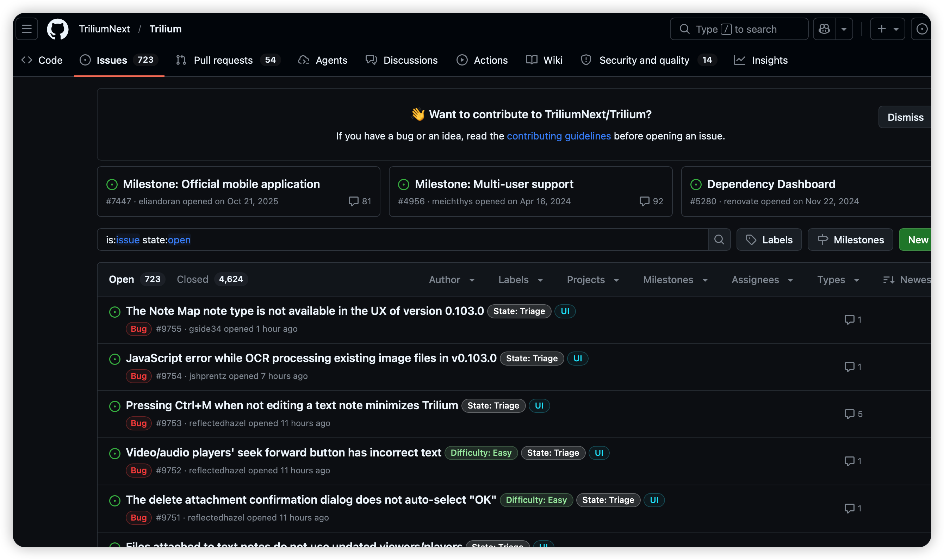The height and width of the screenshot is (560, 944).
Task: Open the hamburger navigation menu
Action: [27, 29]
